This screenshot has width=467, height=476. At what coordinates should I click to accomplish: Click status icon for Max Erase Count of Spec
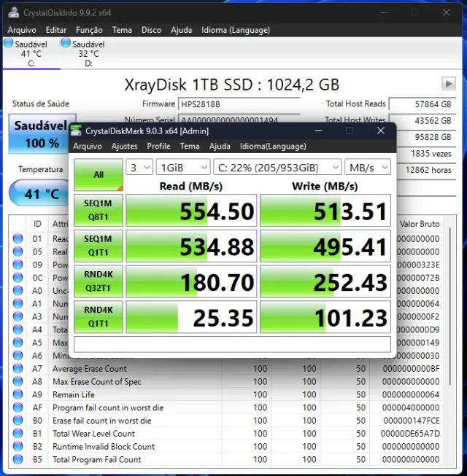(18, 381)
